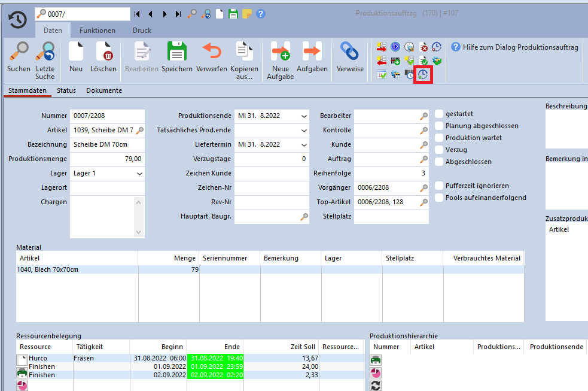This screenshot has height=391, width=588.
Task: Enable the gestartet checkbox
Action: pyautogui.click(x=440, y=114)
